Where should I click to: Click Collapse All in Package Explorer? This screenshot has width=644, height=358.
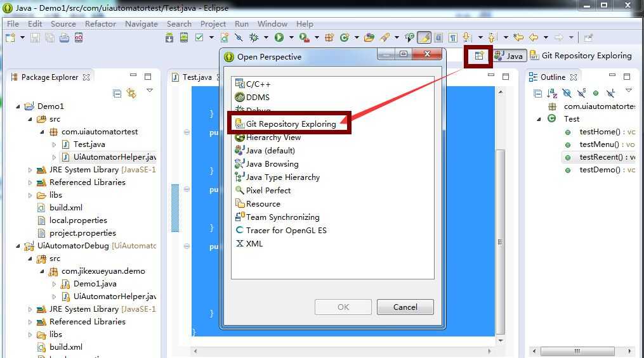(x=117, y=94)
